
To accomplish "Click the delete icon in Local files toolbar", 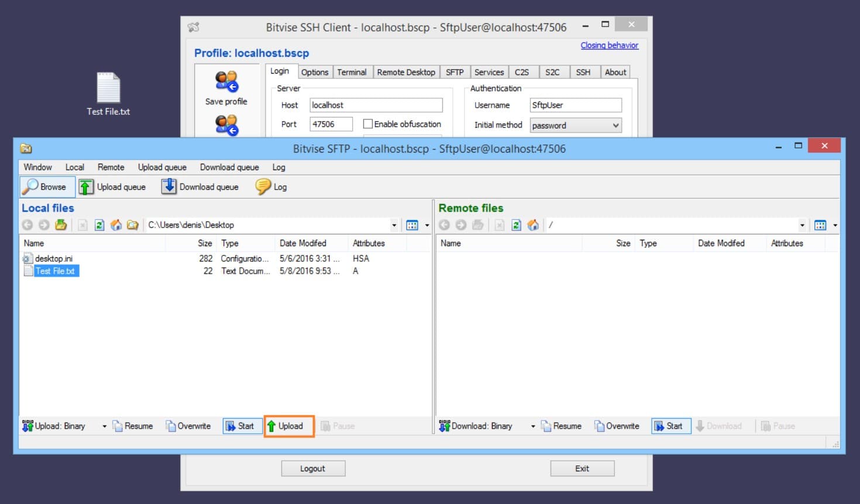I will (x=82, y=225).
